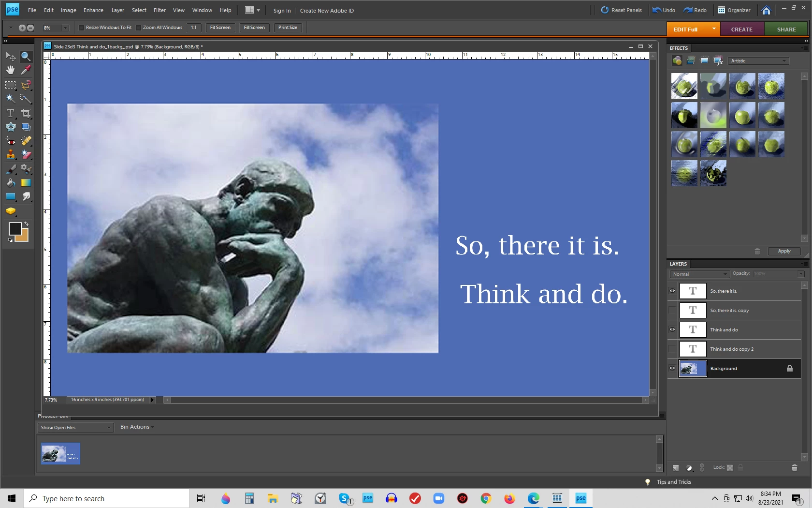812x508 pixels.
Task: Enable Resize Windows To Fit checkbox
Action: 81,28
